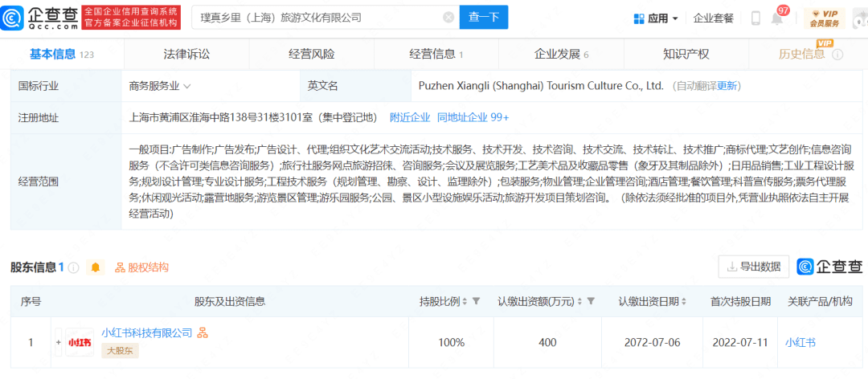The height and width of the screenshot is (379, 868).
Task: Open filter for 认缴出资额 column
Action: (x=591, y=302)
